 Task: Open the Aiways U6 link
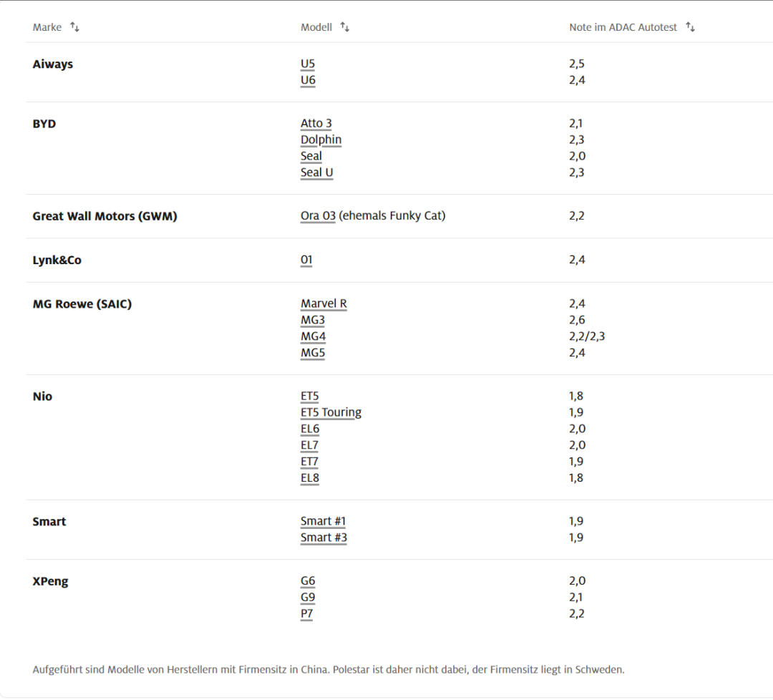[308, 80]
